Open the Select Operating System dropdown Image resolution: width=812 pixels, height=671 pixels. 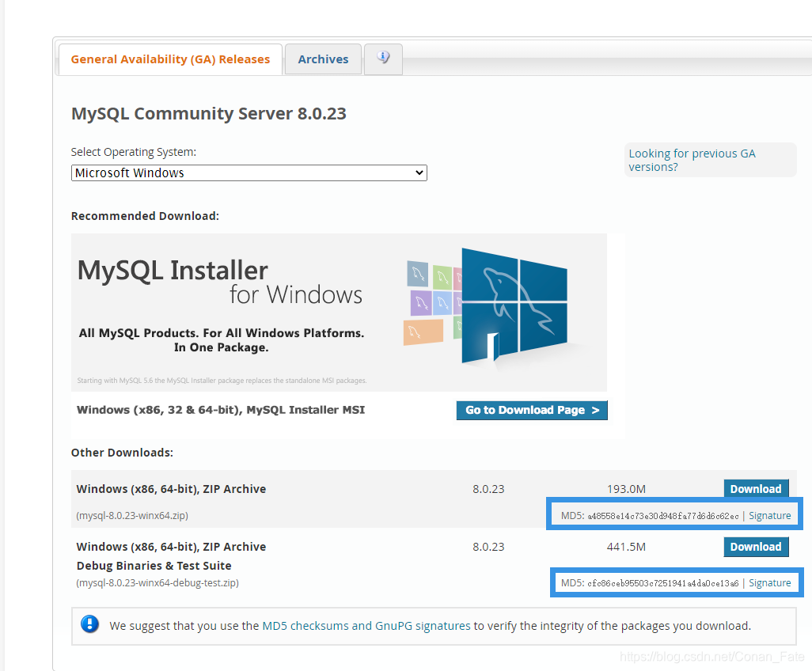[x=249, y=173]
